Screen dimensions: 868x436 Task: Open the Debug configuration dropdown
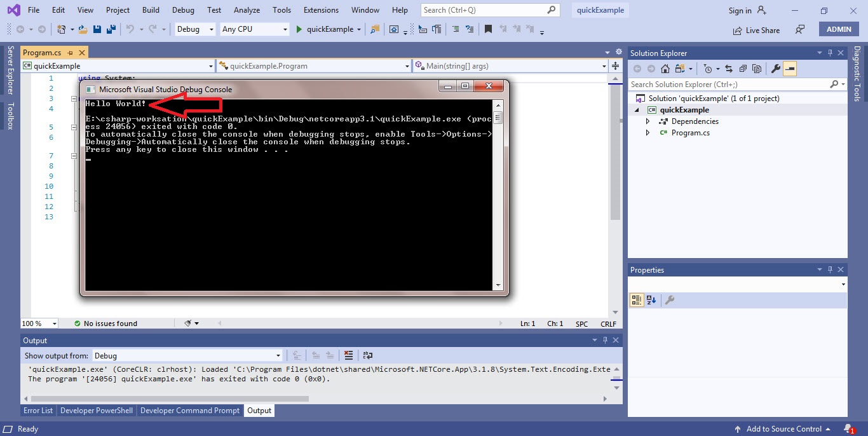click(x=194, y=29)
